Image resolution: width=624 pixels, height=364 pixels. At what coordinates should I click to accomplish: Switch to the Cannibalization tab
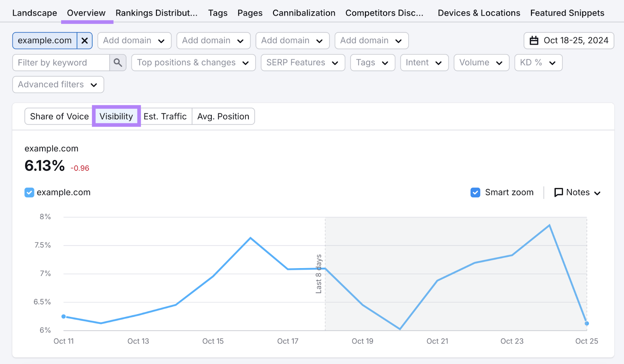304,12
